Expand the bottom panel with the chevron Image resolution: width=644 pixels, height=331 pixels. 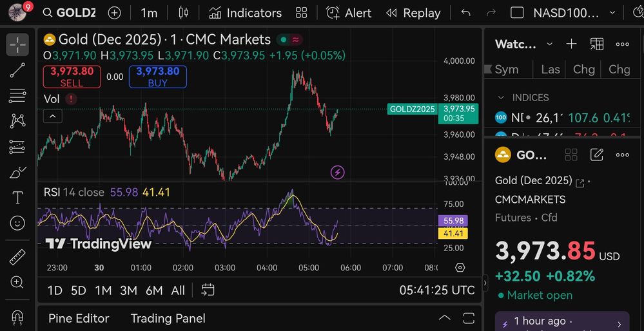click(444, 318)
